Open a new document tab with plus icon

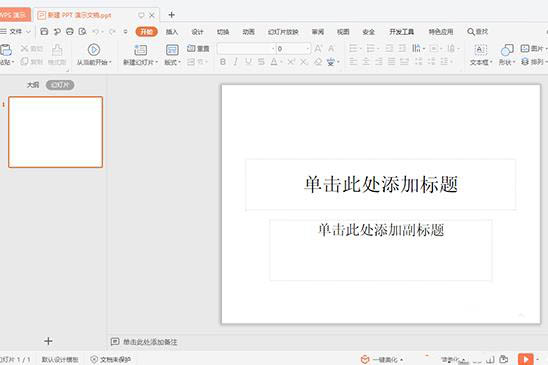(x=171, y=15)
